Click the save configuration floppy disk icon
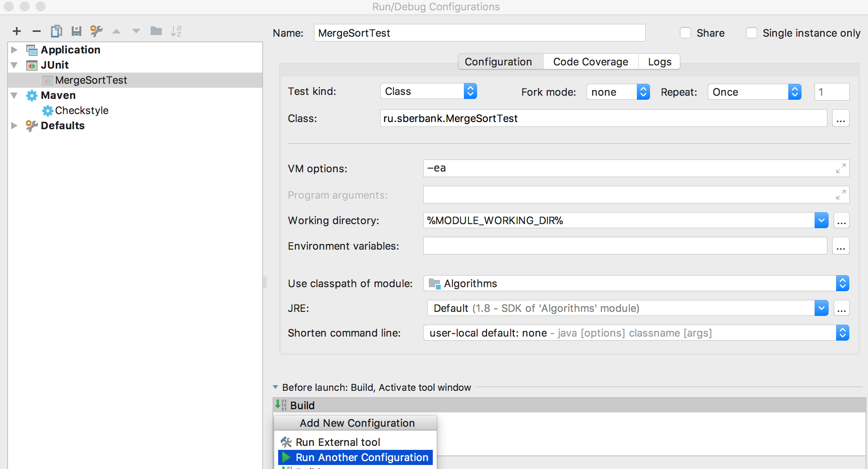868x469 pixels. [x=76, y=31]
